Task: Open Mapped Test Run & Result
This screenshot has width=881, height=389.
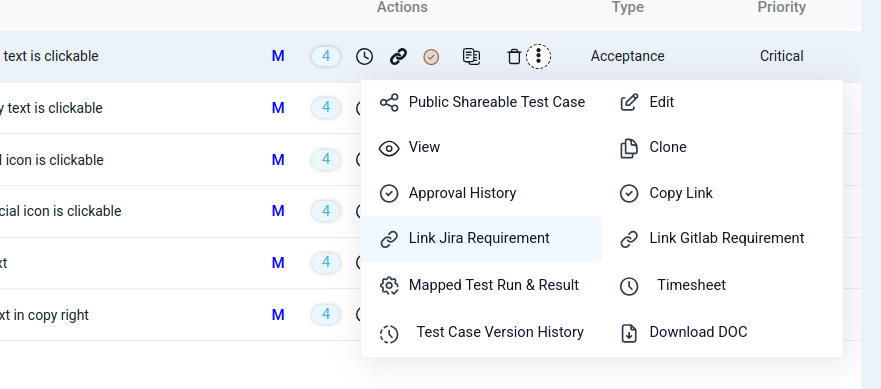Action: 482,286
